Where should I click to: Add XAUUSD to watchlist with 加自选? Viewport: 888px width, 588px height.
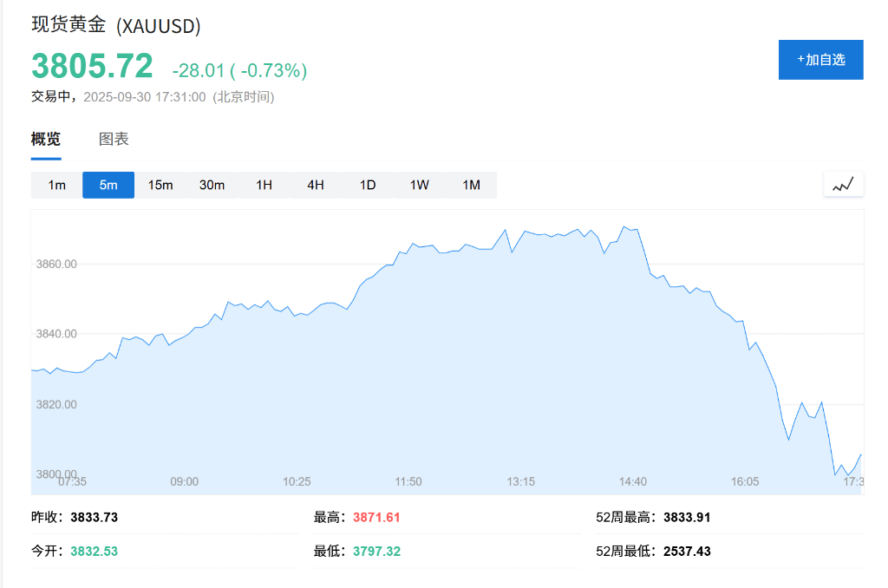coord(820,60)
